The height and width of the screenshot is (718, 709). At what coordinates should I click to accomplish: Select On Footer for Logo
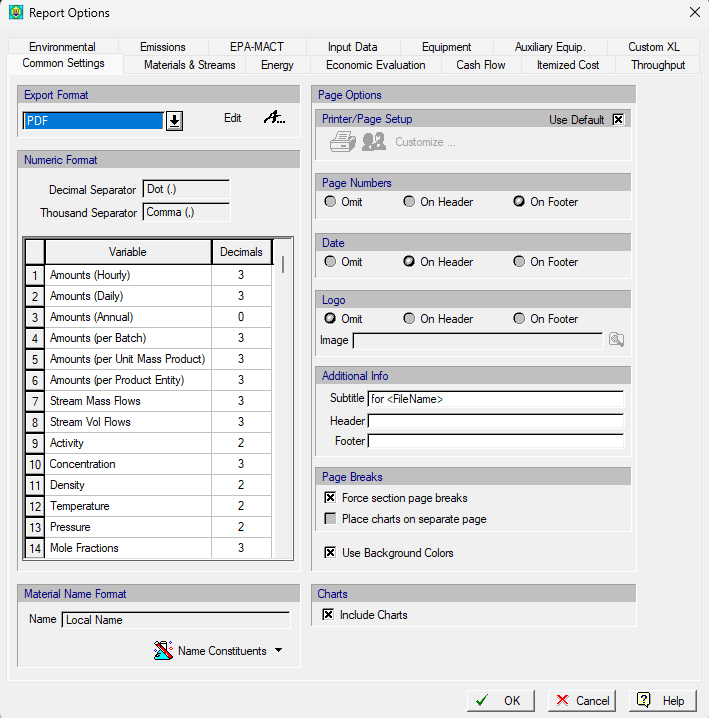tap(519, 318)
